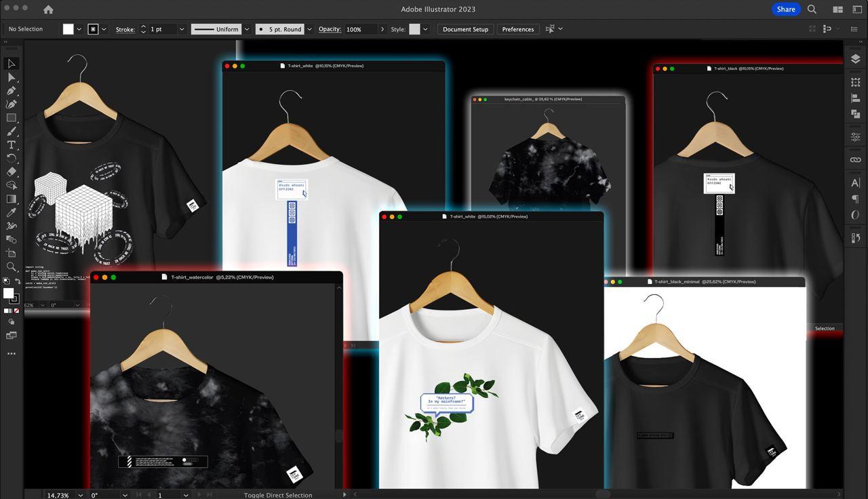Open the Uniform variable width profile dropdown
The height and width of the screenshot is (499, 868).
246,29
